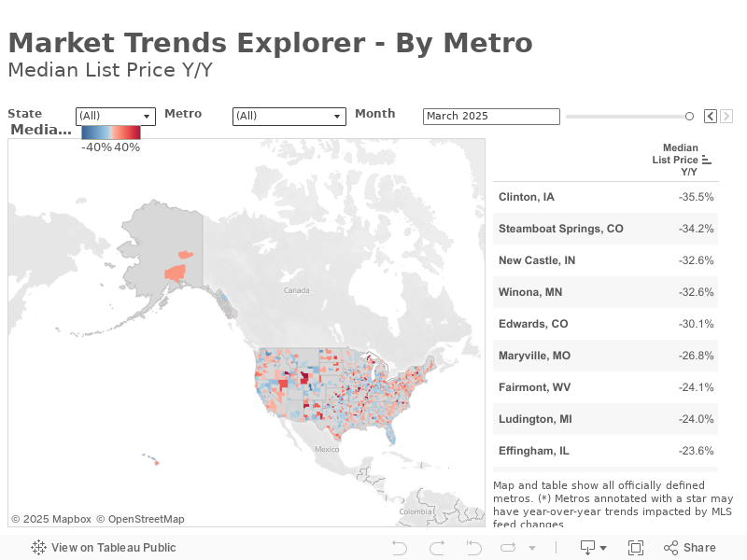Viewport: 747px width, 560px height.
Task: Click the Month slider handle
Action: coord(689,117)
